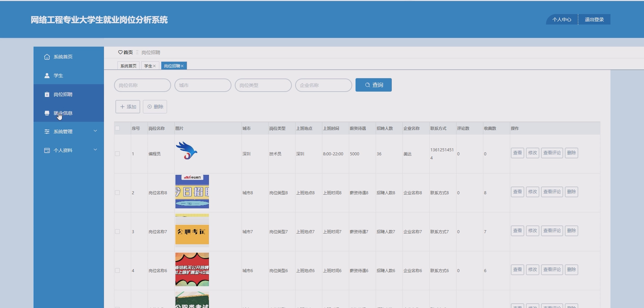The width and height of the screenshot is (644, 308).
Task: Click 查看评论 for the 编程员 row
Action: [552, 153]
